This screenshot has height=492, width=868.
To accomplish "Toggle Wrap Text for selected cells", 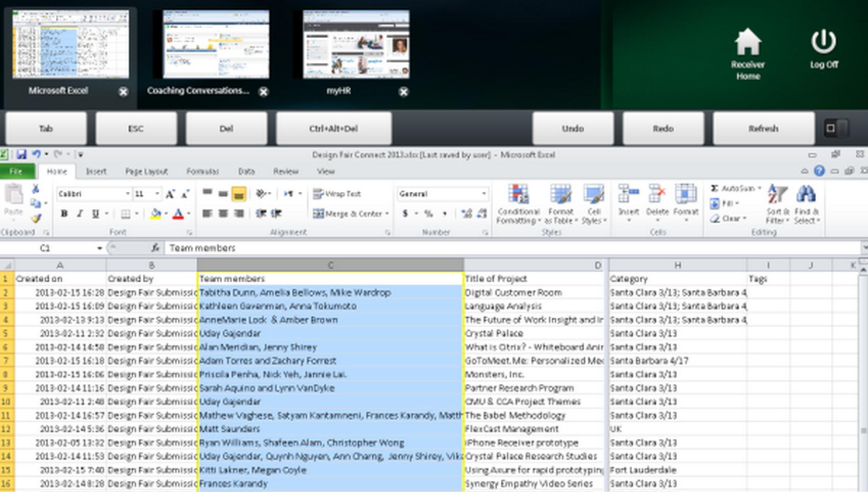I will pyautogui.click(x=337, y=194).
